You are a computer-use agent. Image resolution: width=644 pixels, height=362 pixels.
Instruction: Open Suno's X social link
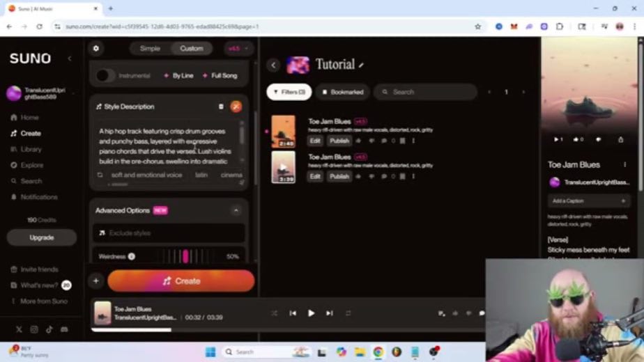[x=19, y=329]
